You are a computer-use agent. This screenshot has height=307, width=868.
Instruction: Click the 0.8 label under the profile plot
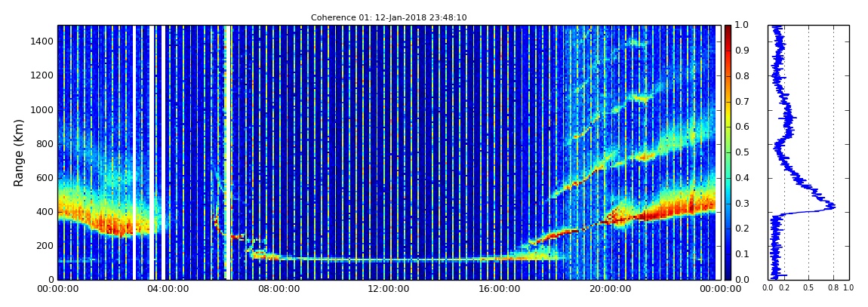pos(834,287)
